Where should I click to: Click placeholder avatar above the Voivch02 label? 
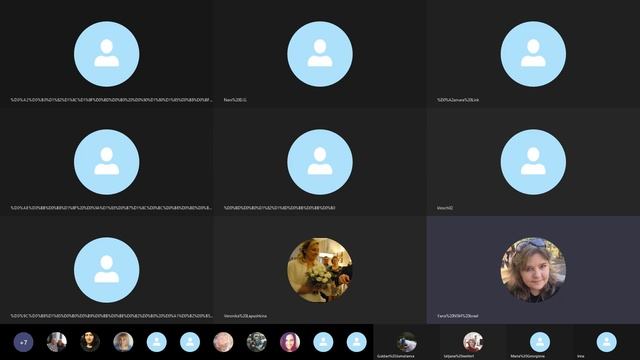(x=533, y=162)
